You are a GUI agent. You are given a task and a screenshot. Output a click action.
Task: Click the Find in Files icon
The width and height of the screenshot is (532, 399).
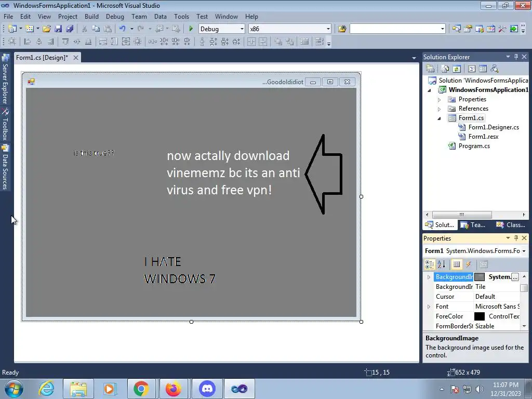(x=342, y=29)
